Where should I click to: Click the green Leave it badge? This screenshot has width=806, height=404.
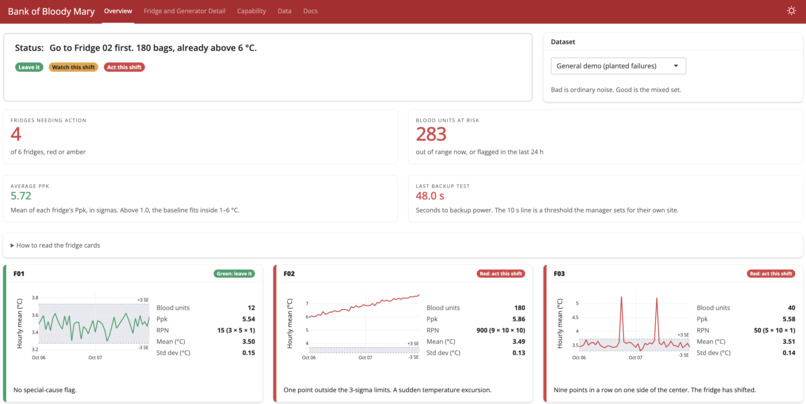(29, 67)
